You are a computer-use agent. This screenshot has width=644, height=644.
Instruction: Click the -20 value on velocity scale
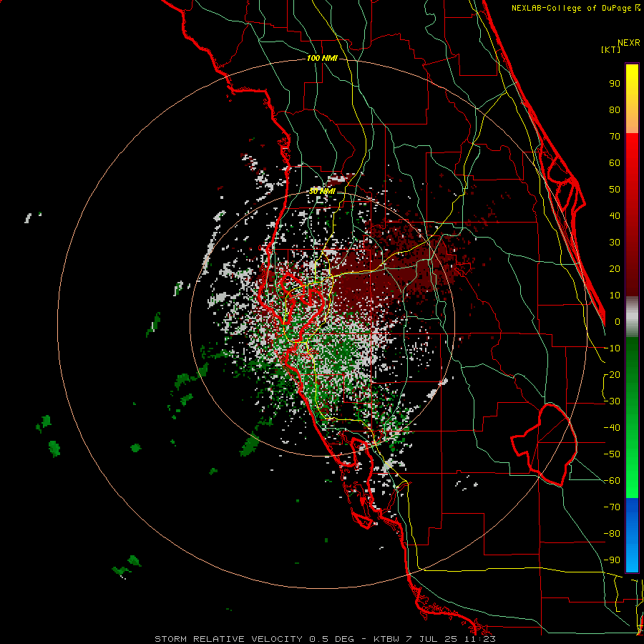click(x=612, y=374)
